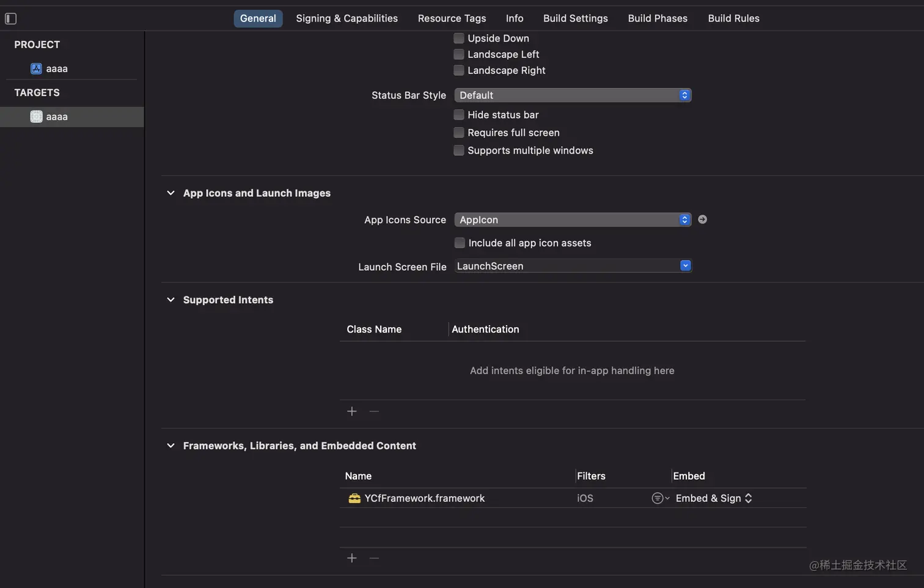The image size is (924, 588).
Task: Collapse Frameworks, Libraries, and Embedded Content
Action: (170, 446)
